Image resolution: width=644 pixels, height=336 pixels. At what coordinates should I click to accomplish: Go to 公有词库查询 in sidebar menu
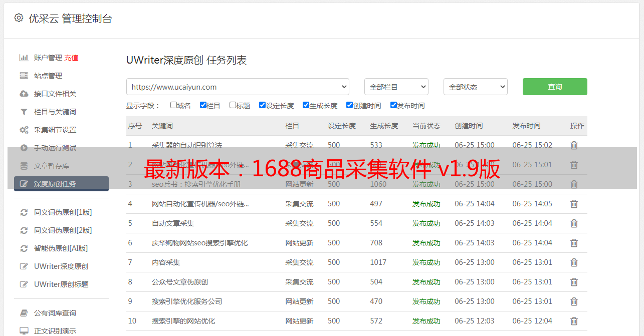(x=55, y=313)
